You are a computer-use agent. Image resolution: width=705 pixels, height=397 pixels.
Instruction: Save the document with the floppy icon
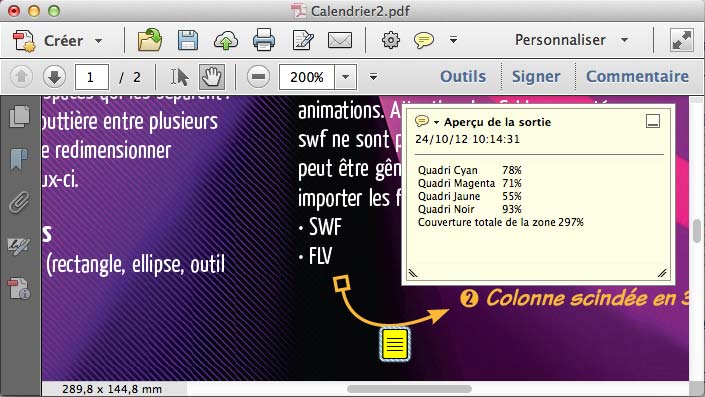point(187,40)
